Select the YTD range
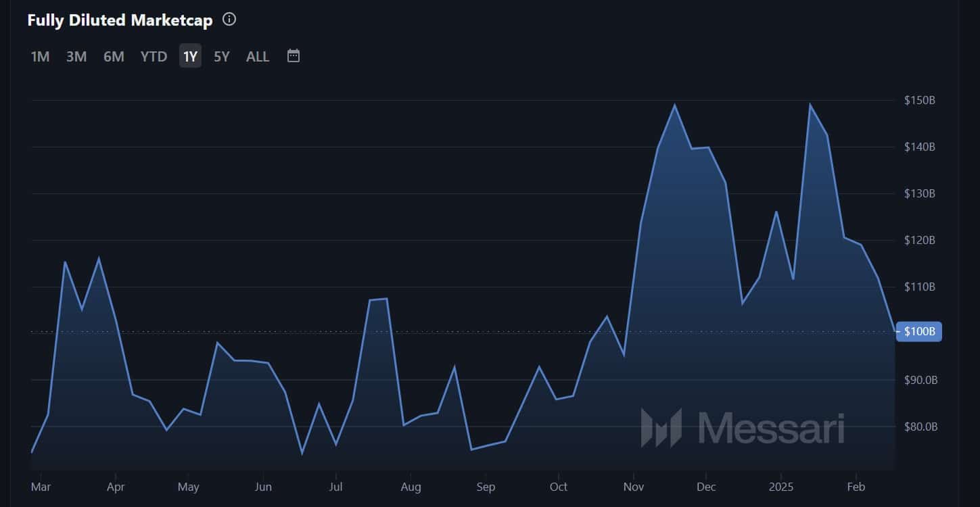This screenshot has width=980, height=507. (154, 57)
